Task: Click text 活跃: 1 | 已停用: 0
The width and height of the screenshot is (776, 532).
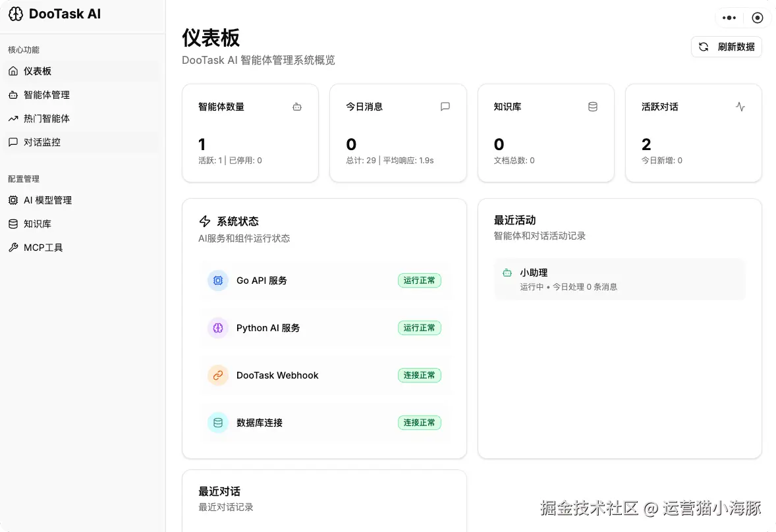Action: point(230,160)
